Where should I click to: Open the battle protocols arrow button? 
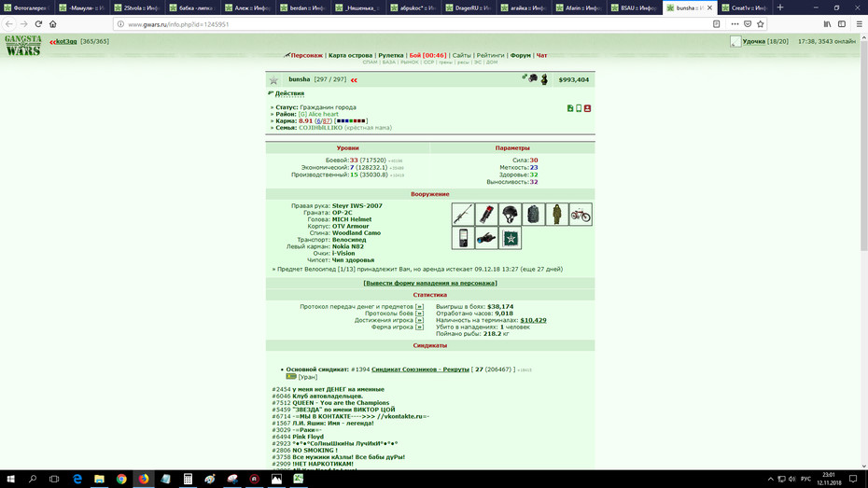[419, 314]
